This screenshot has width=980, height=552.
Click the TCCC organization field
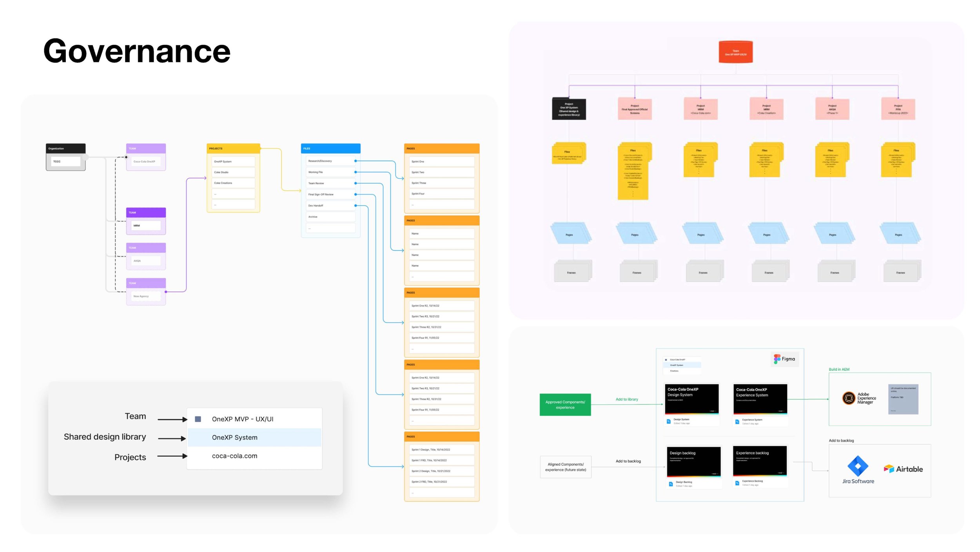coord(65,162)
